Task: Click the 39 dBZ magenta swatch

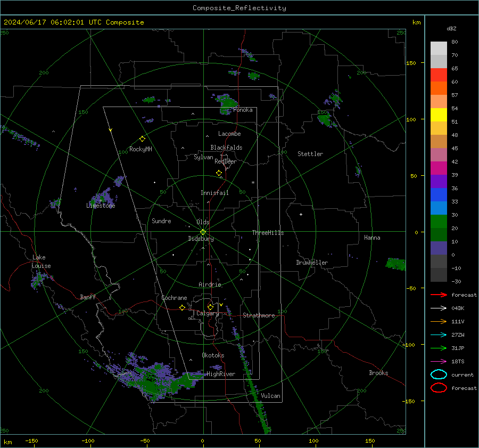Action: pos(439,168)
